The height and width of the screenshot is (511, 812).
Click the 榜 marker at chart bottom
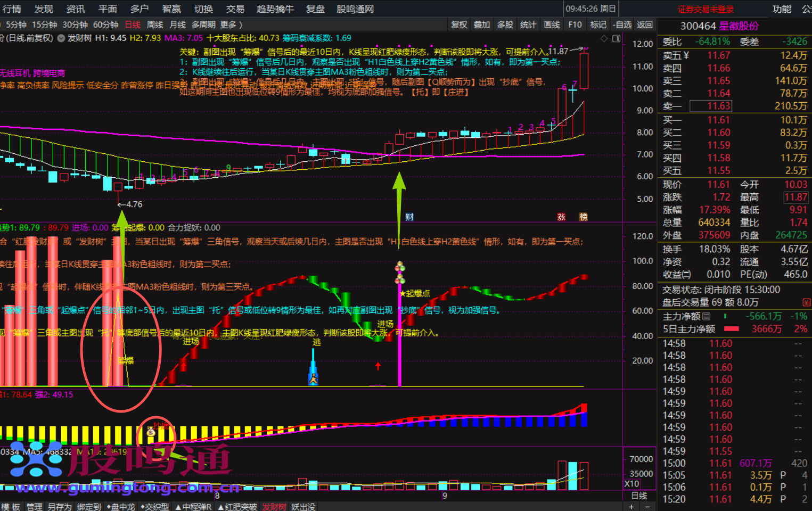(583, 217)
